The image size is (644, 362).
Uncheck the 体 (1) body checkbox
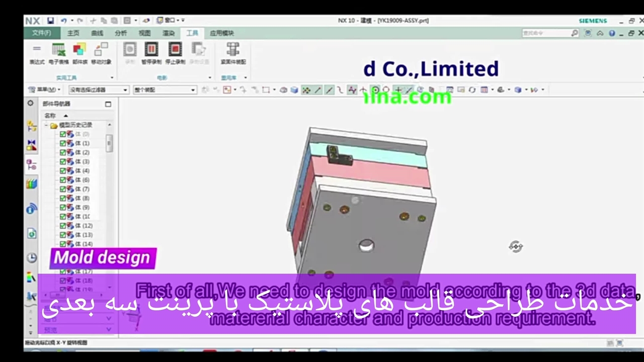point(63,143)
